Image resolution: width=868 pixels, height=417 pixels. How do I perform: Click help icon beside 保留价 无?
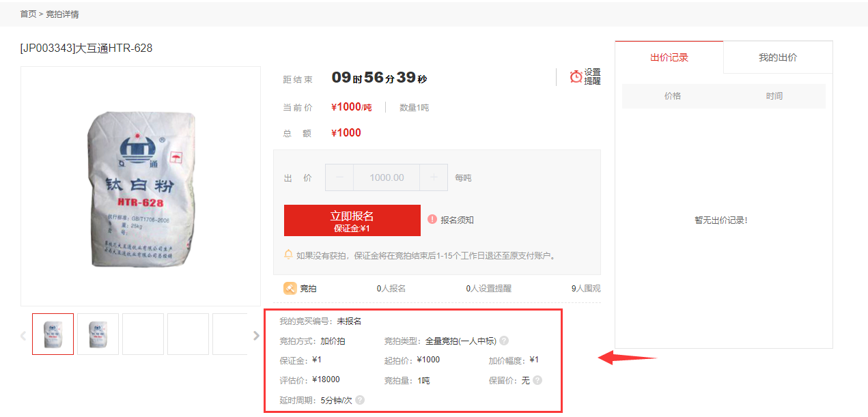coord(537,380)
